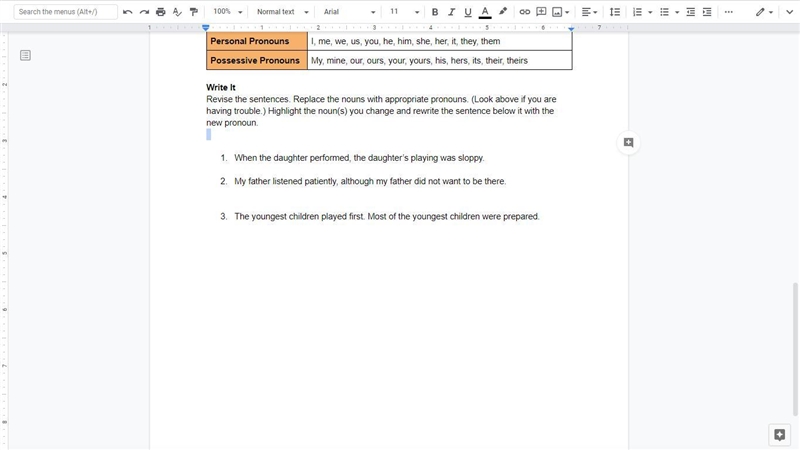Insert a link using chain icon
The height and width of the screenshot is (450, 800).
click(x=524, y=12)
